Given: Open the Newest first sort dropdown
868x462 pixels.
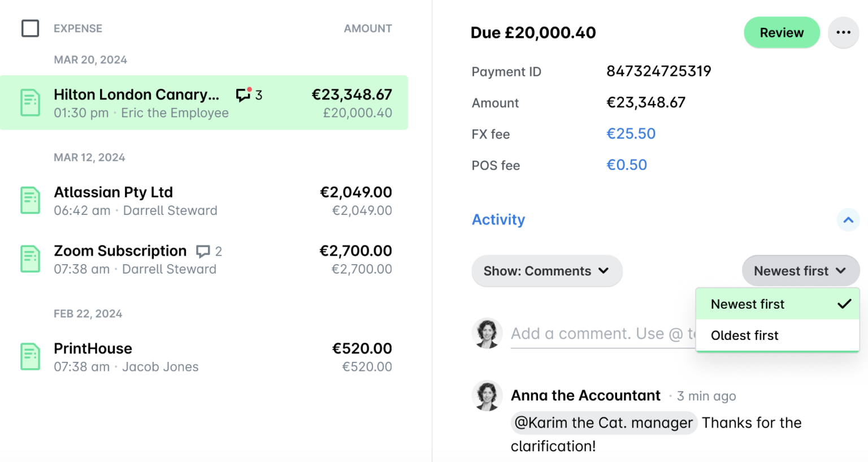Looking at the screenshot, I should 800,271.
